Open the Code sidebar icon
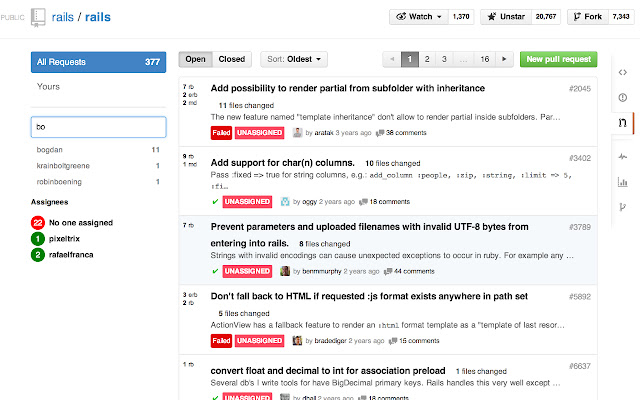The height and width of the screenshot is (400, 640). (x=622, y=72)
